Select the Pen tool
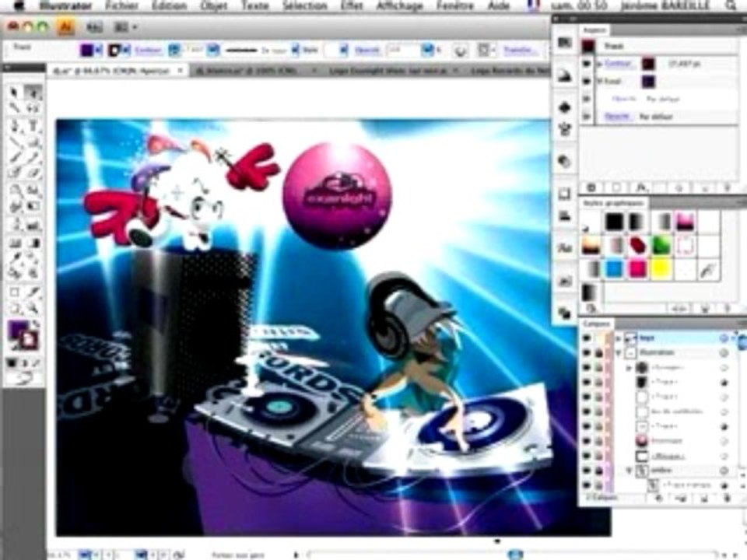 [14, 126]
